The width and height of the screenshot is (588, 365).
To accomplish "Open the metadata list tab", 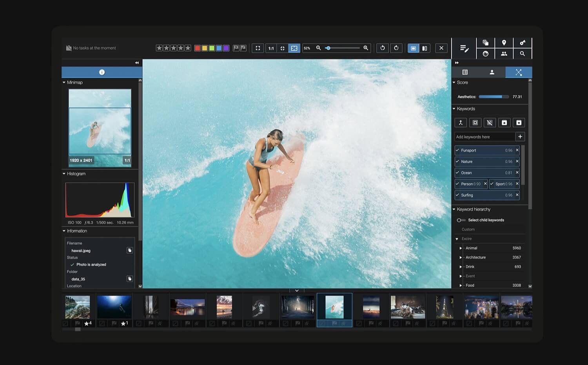I will pyautogui.click(x=465, y=72).
